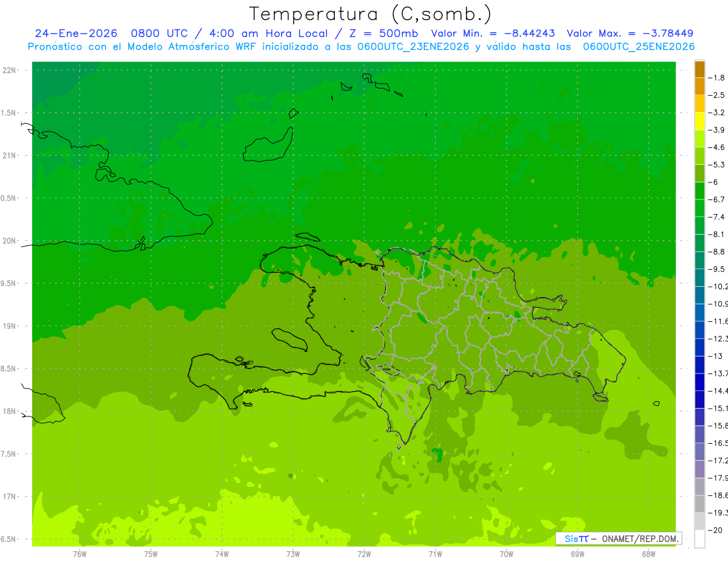This screenshot has height=562, width=728.
Task: Click the '71W' longitude label
Action: click(x=435, y=554)
